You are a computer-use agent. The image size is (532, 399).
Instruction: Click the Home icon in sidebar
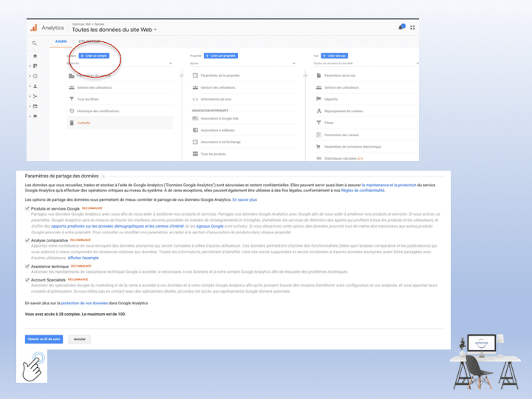pyautogui.click(x=35, y=55)
